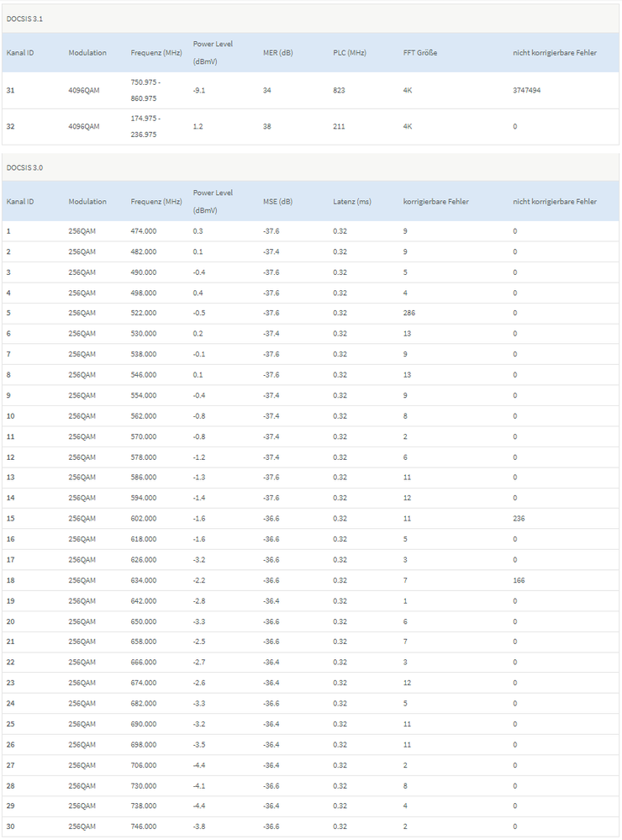The height and width of the screenshot is (840, 622).
Task: Select power level -2.5 in channel 21 row
Action: tap(198, 642)
